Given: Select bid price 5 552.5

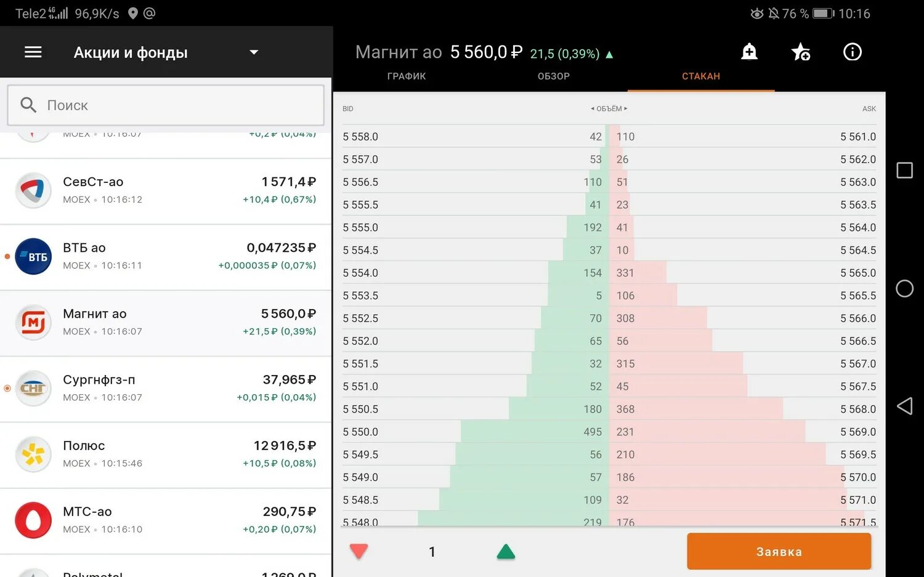Looking at the screenshot, I should pos(360,318).
